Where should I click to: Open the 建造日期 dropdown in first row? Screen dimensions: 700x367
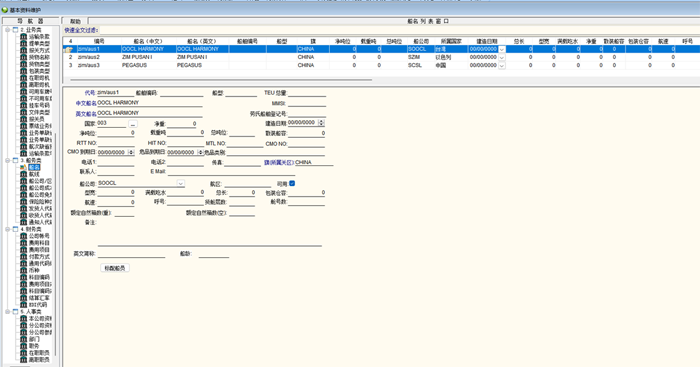(502, 49)
